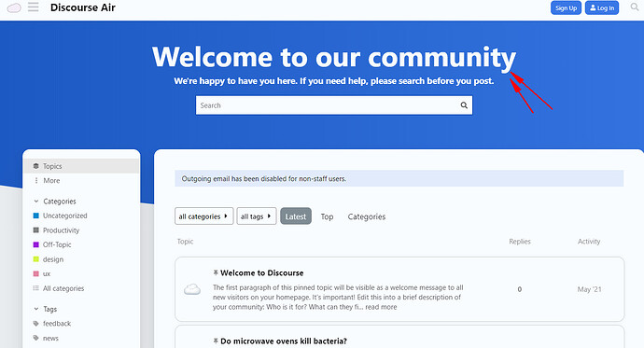Click the All categories list icon
Viewport: 644px width, 348px height.
[x=36, y=288]
